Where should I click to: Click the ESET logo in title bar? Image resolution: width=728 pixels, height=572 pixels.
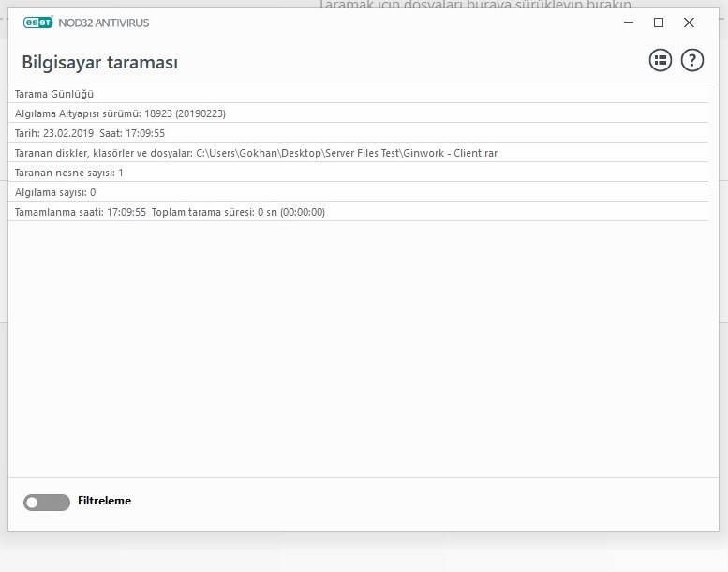coord(38,23)
